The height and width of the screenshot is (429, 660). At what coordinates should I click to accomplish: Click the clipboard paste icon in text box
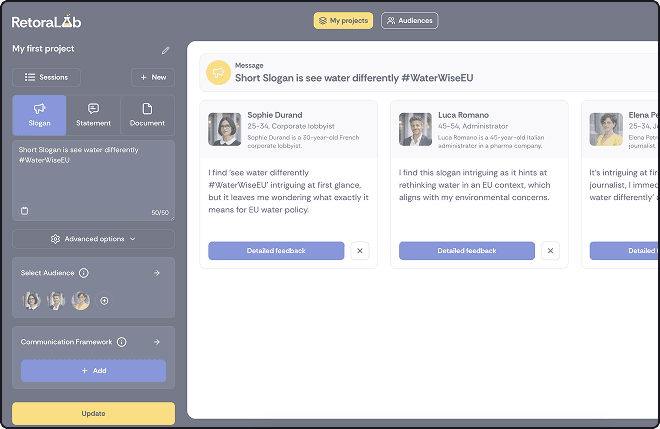pyautogui.click(x=25, y=211)
